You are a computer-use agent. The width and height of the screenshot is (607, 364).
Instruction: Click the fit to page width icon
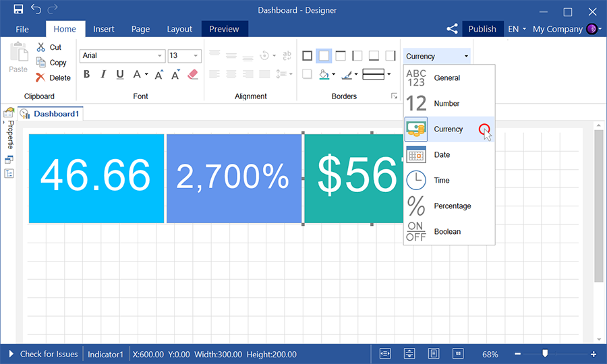tap(386, 354)
